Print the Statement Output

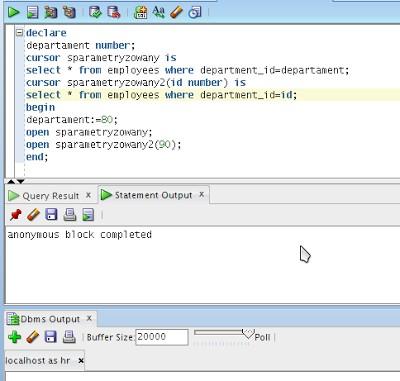pos(70,215)
